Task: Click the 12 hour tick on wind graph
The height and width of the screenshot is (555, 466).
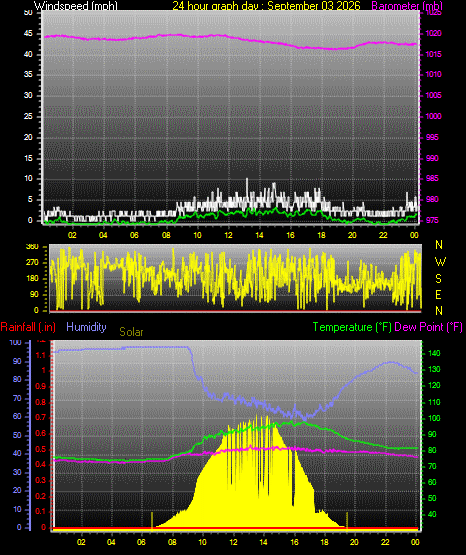Action: pos(229,235)
